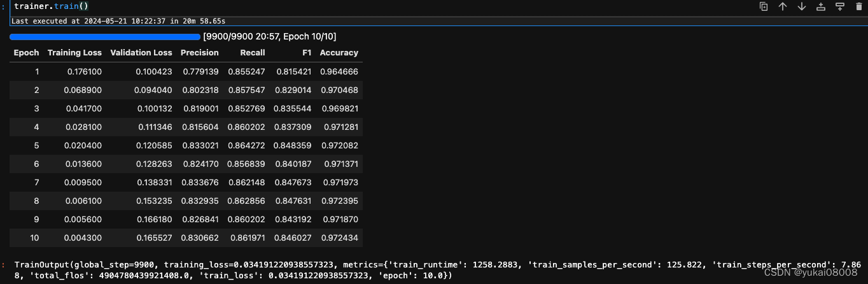This screenshot has width=868, height=284.
Task: Click the Recall column header
Action: (x=253, y=53)
